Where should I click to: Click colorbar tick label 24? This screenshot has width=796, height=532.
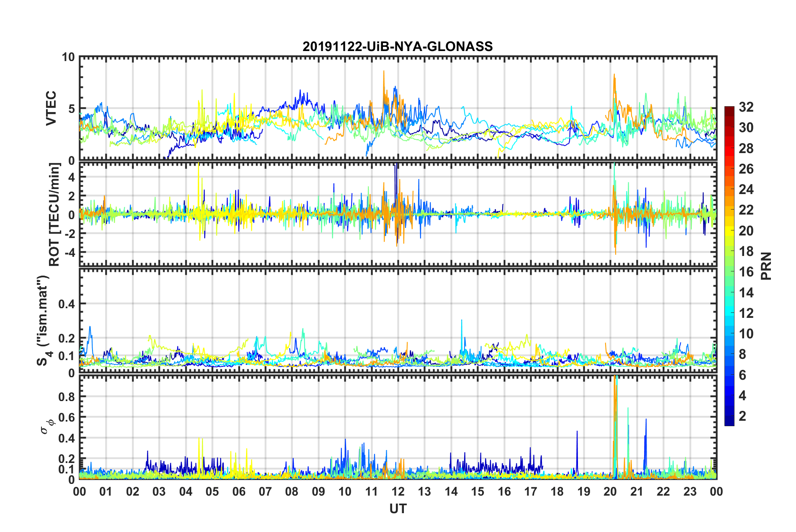[746, 189]
